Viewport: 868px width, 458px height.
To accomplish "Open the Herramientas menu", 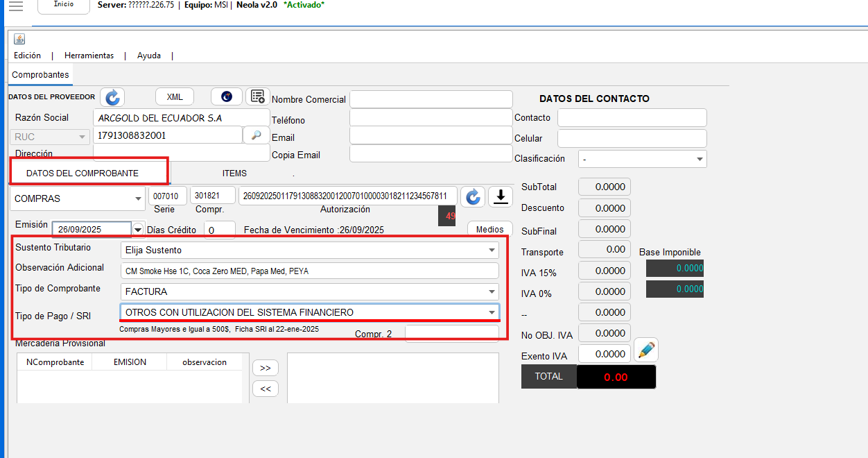I will coord(89,56).
